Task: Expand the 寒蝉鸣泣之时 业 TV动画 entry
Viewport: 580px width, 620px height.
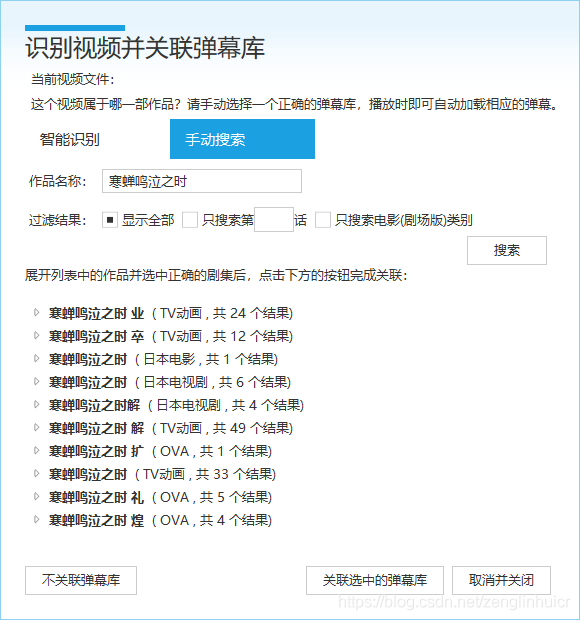Action: point(36,313)
